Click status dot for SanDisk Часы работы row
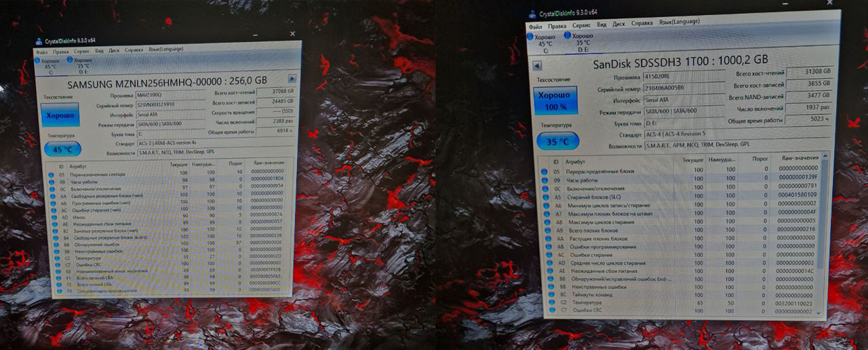 [544, 180]
